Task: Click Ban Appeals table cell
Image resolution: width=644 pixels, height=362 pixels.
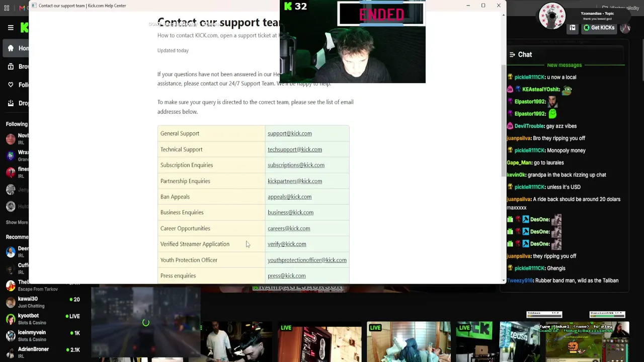Action: (x=211, y=197)
